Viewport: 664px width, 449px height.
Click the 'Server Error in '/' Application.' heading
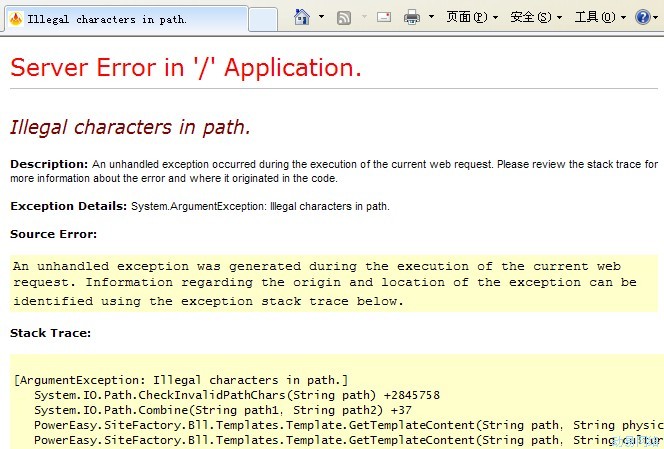pos(186,68)
